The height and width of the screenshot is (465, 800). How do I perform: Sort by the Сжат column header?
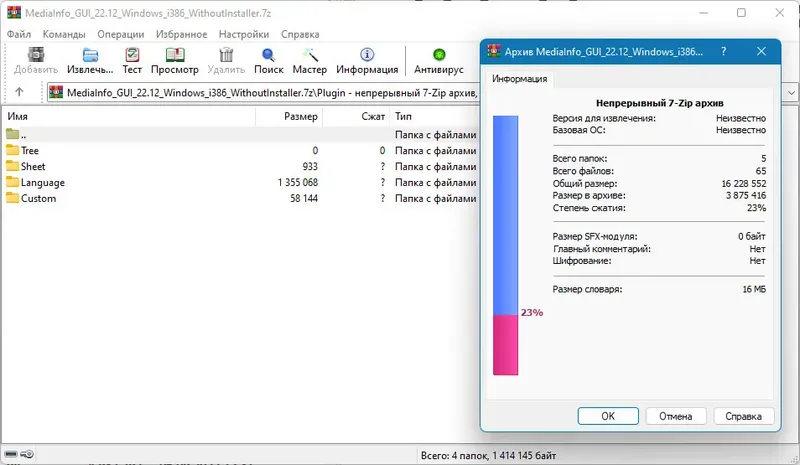pyautogui.click(x=356, y=116)
